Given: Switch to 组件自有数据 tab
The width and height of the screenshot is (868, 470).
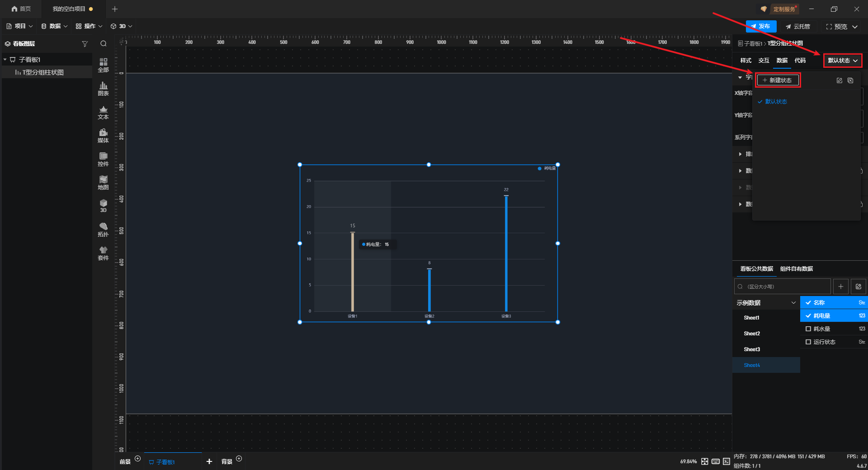Looking at the screenshot, I should [x=796, y=269].
